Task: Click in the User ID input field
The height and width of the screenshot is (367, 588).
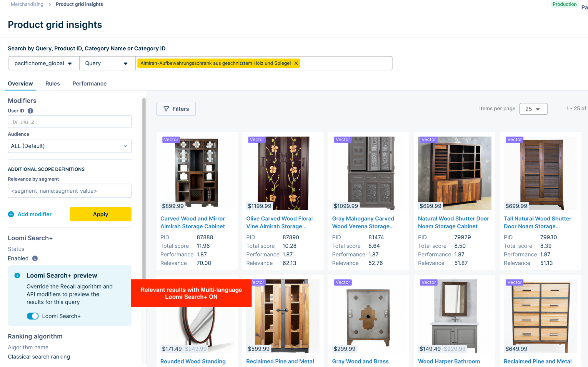Action: point(69,122)
